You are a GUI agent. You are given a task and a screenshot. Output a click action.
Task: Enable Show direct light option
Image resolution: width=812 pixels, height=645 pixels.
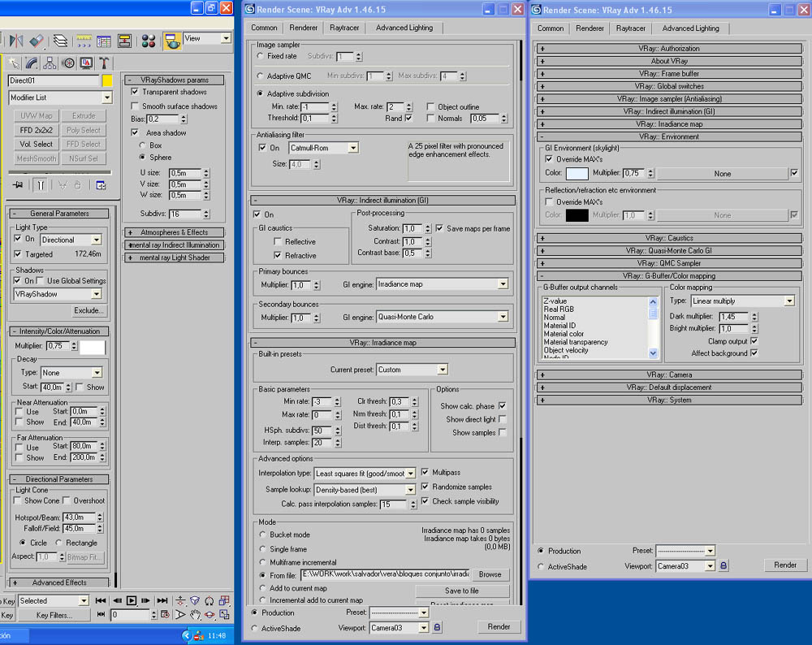(503, 419)
